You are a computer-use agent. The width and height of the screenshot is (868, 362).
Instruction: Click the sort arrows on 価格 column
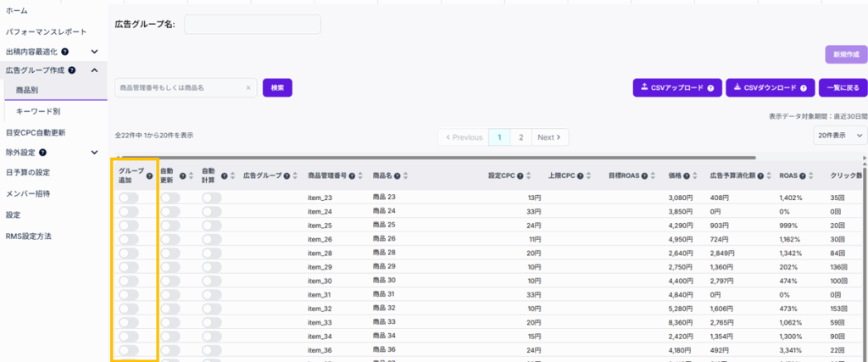[695, 175]
